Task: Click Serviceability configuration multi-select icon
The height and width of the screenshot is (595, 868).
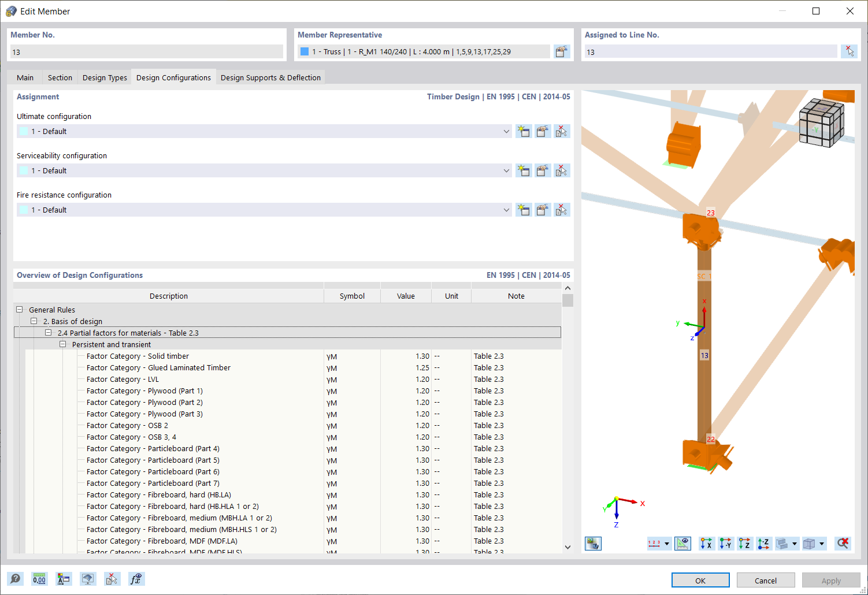Action: (x=562, y=170)
